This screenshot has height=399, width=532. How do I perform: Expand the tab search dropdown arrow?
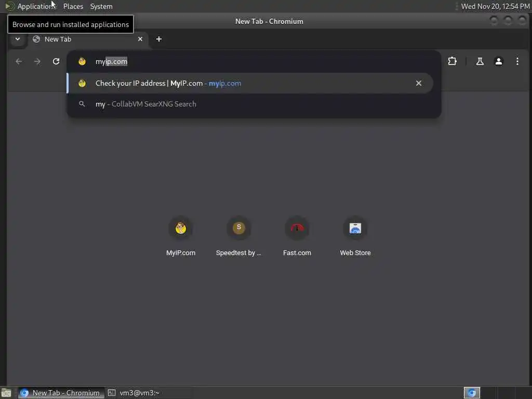(x=18, y=39)
